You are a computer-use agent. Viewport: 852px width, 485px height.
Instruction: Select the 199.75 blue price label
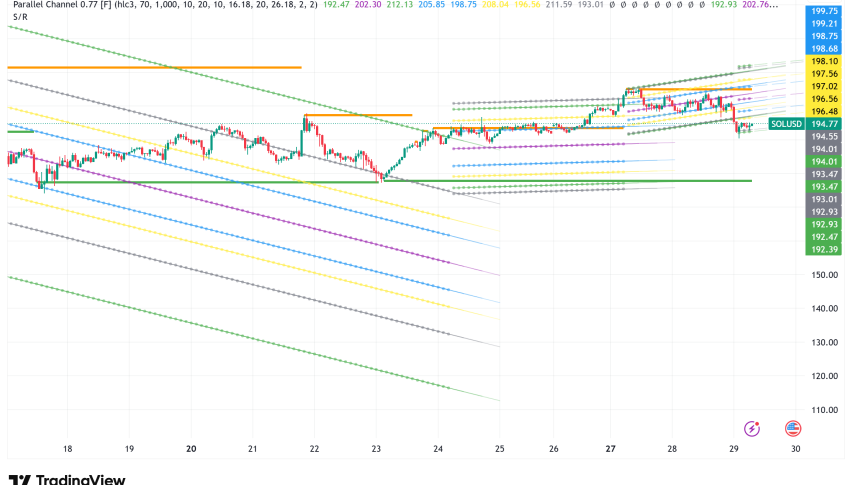tap(825, 11)
